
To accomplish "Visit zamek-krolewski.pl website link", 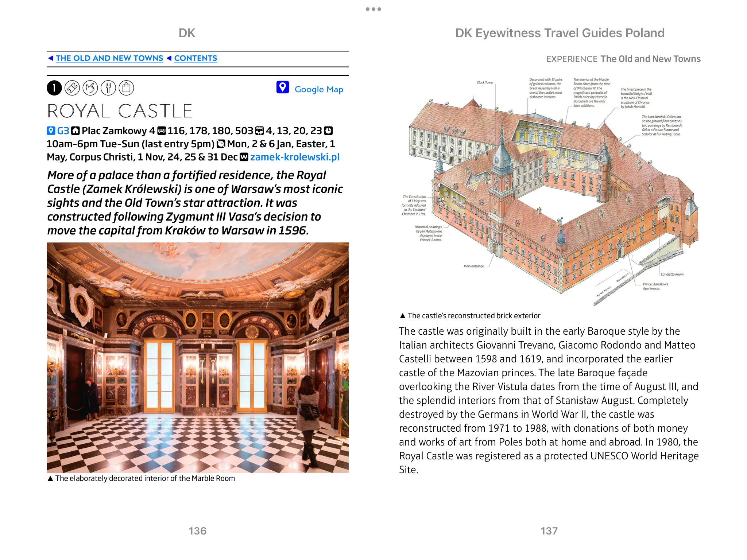I will 295,157.
